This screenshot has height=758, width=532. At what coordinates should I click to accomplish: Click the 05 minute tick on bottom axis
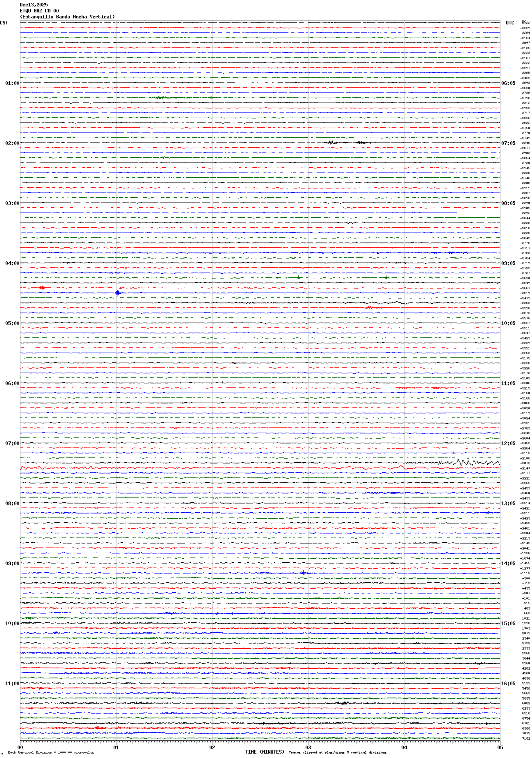point(500,747)
